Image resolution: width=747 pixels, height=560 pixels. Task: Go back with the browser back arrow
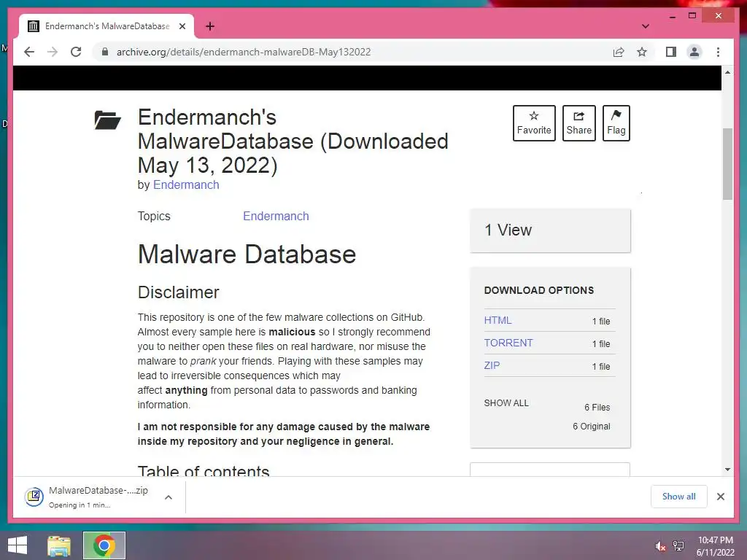[x=29, y=52]
